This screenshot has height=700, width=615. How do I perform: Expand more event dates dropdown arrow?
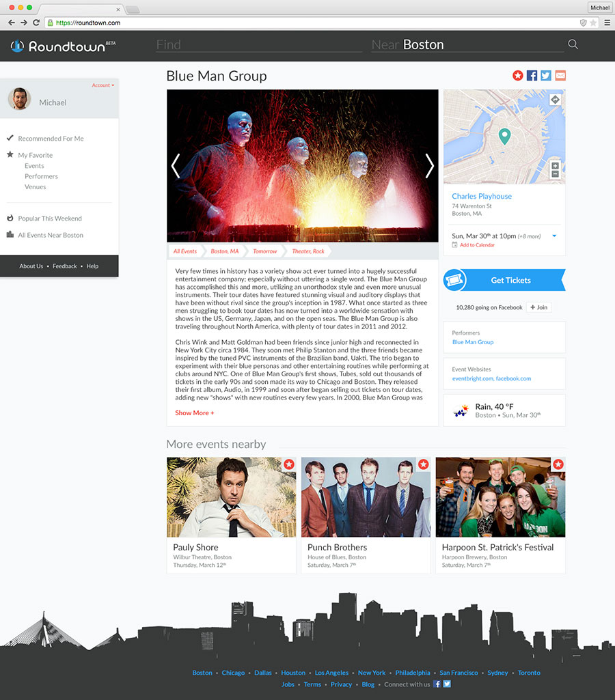tap(554, 236)
